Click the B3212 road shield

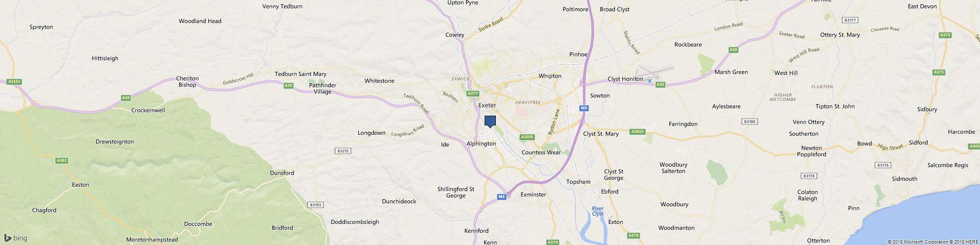[x=343, y=151]
